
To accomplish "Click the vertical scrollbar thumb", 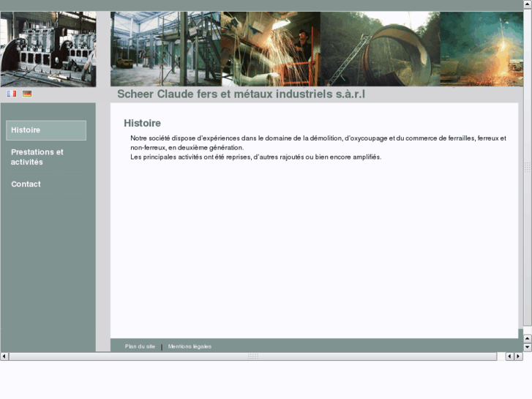I will 528,167.
